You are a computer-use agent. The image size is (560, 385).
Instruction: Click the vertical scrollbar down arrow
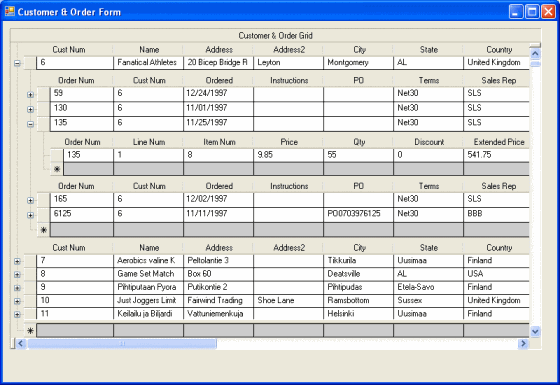click(535, 331)
